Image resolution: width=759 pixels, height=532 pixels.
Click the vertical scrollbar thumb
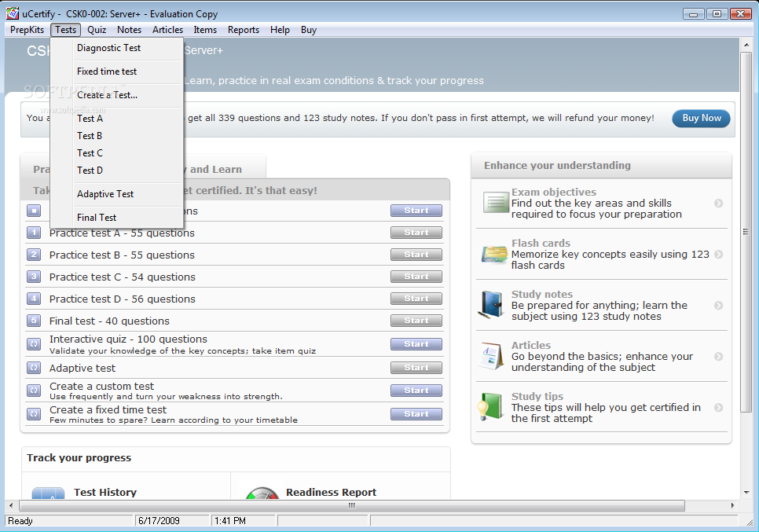pos(746,232)
